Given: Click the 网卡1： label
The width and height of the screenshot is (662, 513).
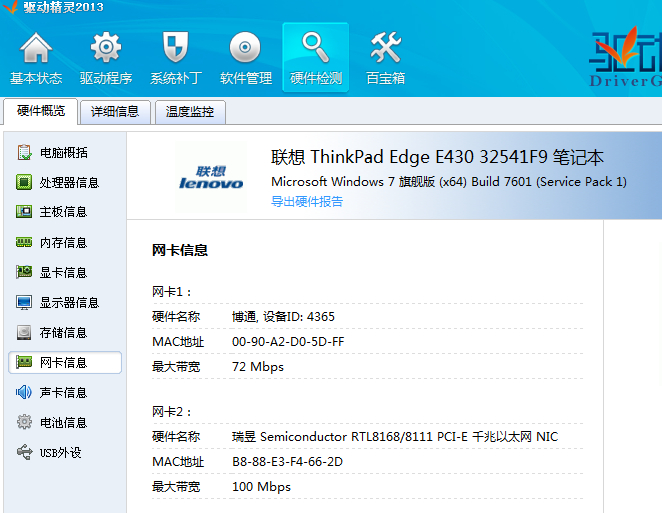Looking at the screenshot, I should click(172, 292).
